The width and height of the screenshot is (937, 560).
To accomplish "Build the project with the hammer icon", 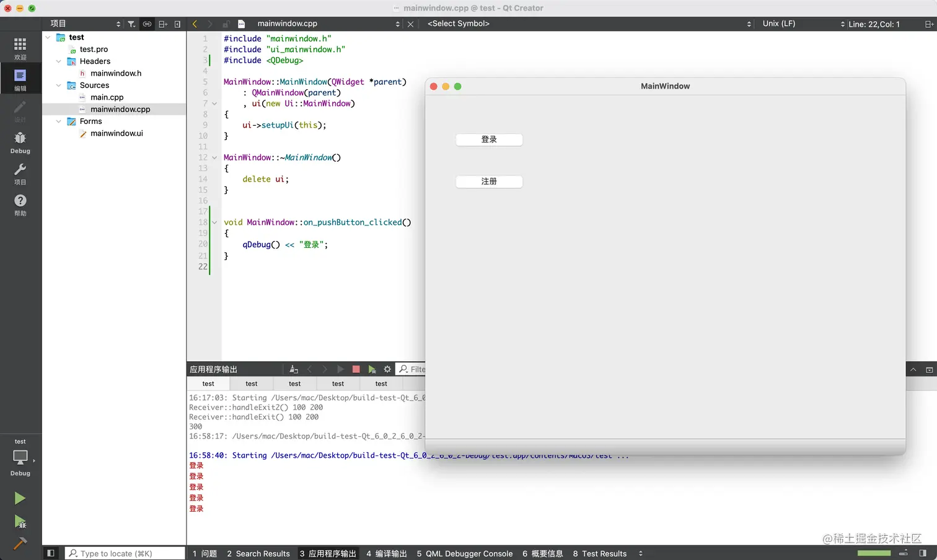I will pyautogui.click(x=20, y=544).
